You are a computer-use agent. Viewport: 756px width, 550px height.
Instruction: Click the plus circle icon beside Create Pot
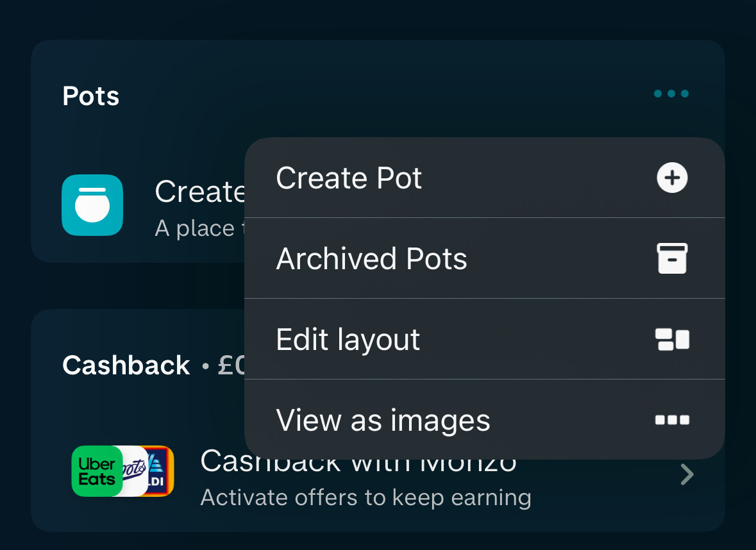(x=672, y=178)
